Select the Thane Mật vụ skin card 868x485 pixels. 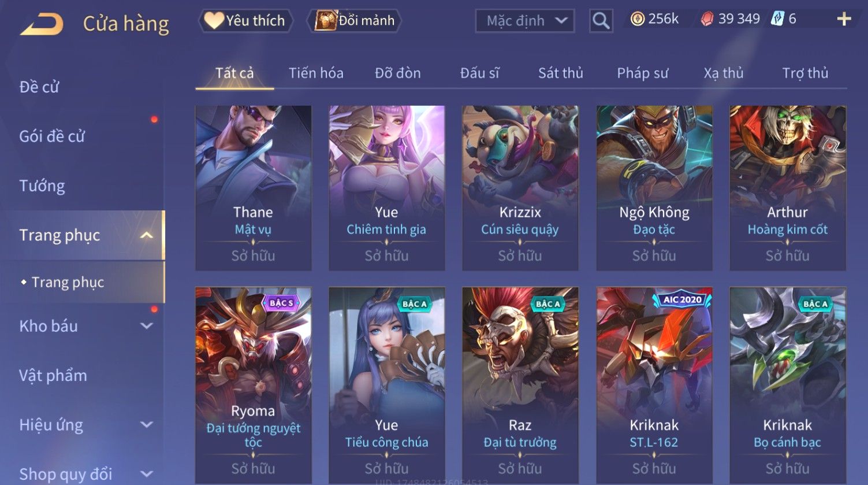click(254, 188)
